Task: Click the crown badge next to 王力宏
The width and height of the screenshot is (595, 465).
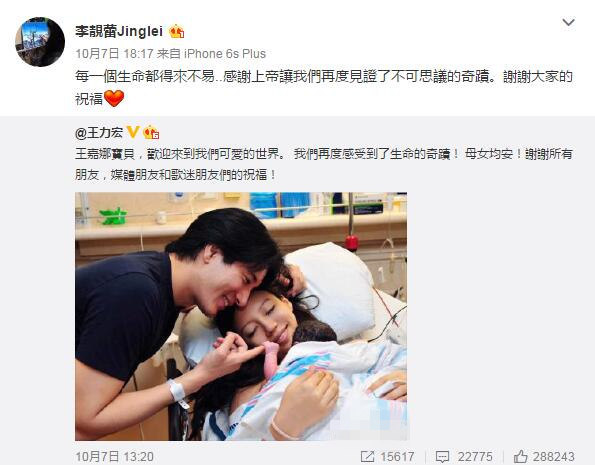Action: click(x=151, y=132)
